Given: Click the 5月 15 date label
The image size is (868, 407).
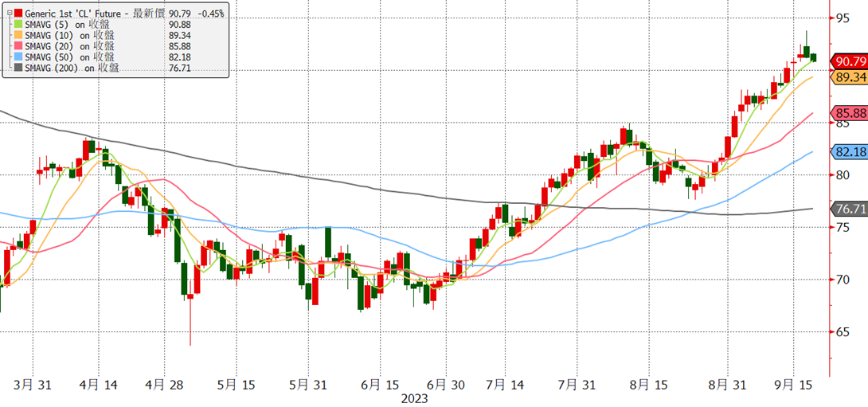Looking at the screenshot, I should (237, 384).
